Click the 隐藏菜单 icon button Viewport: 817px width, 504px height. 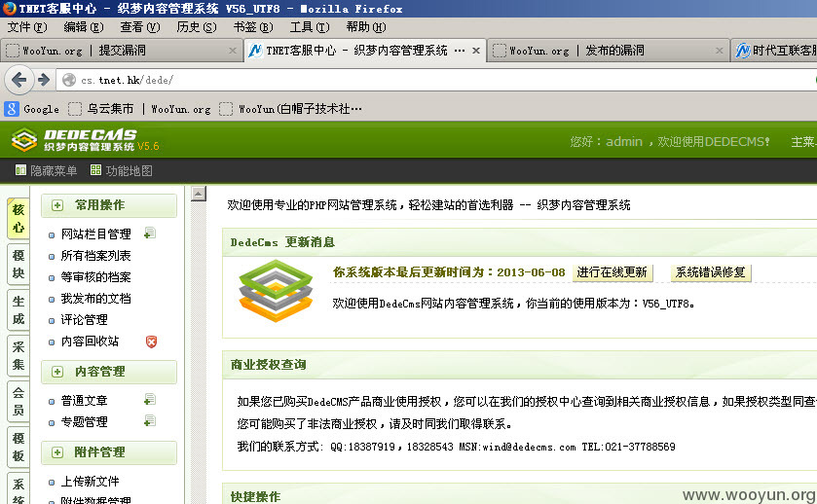[20, 170]
